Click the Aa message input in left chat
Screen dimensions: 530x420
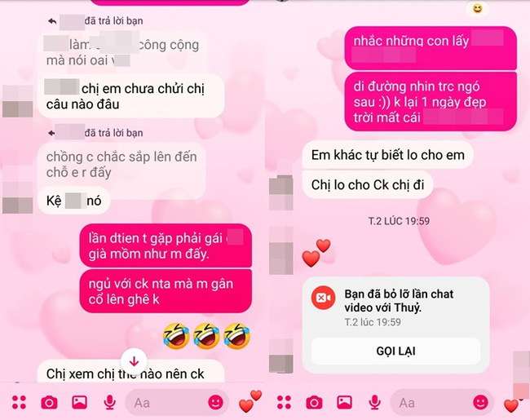pos(166,402)
